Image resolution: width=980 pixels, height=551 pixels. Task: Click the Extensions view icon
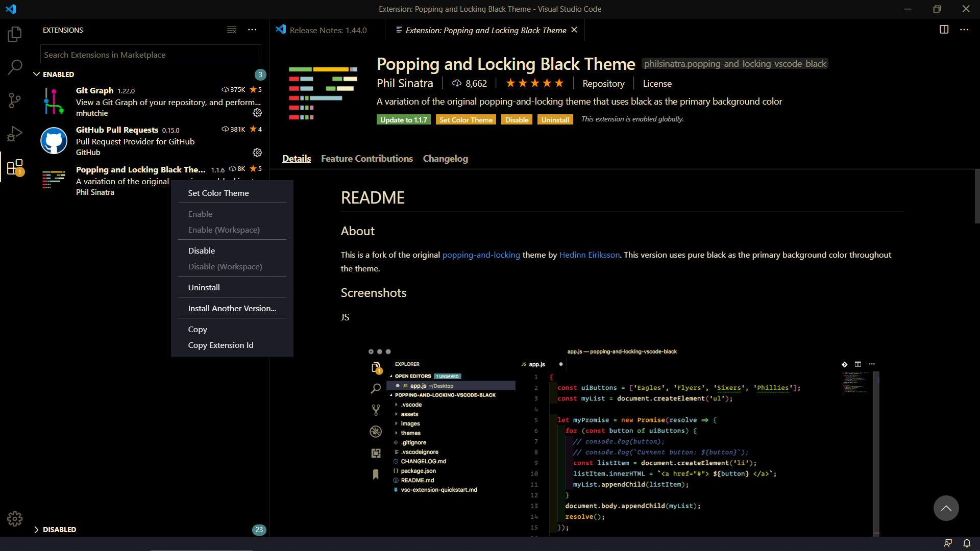click(x=15, y=167)
